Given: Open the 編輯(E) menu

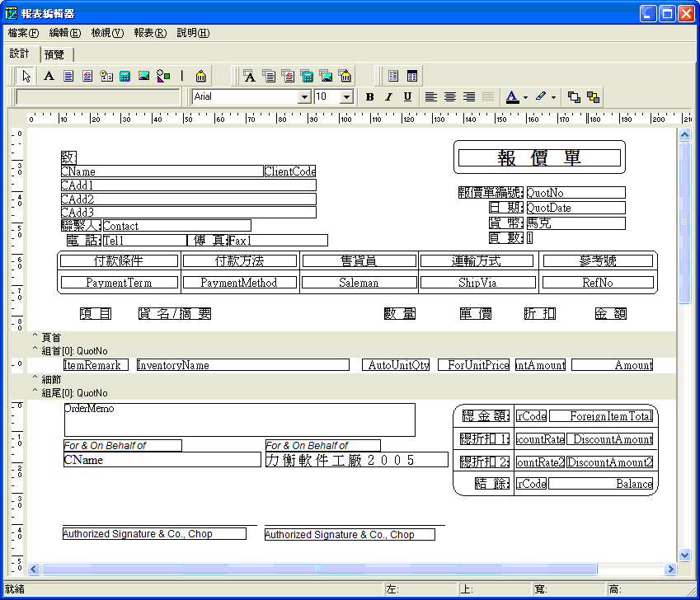Looking at the screenshot, I should [x=65, y=33].
